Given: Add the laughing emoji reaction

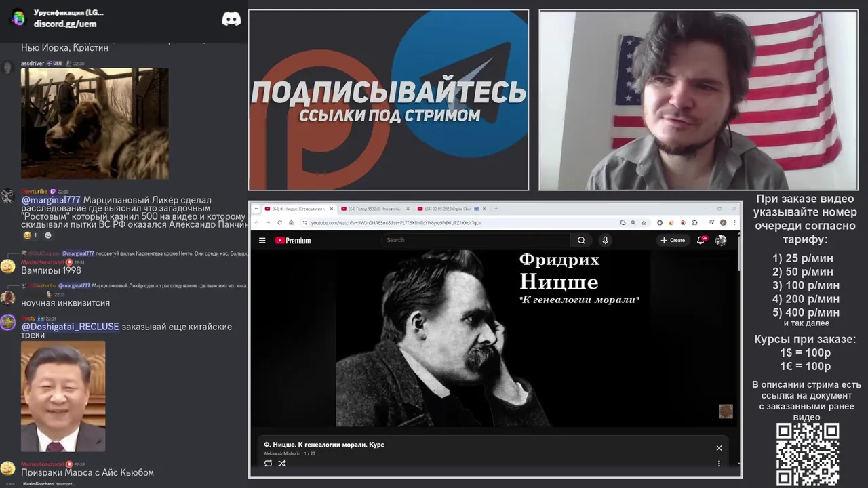Looking at the screenshot, I should tap(31, 235).
